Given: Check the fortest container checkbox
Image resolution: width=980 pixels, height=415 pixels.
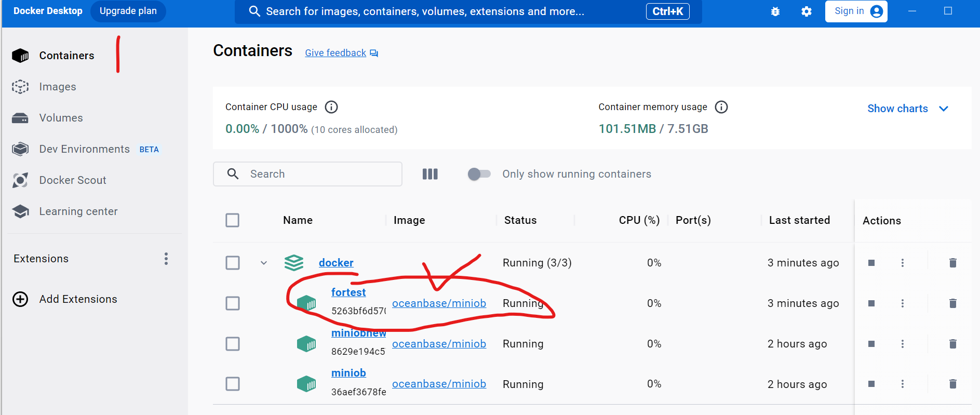Looking at the screenshot, I should tap(233, 303).
